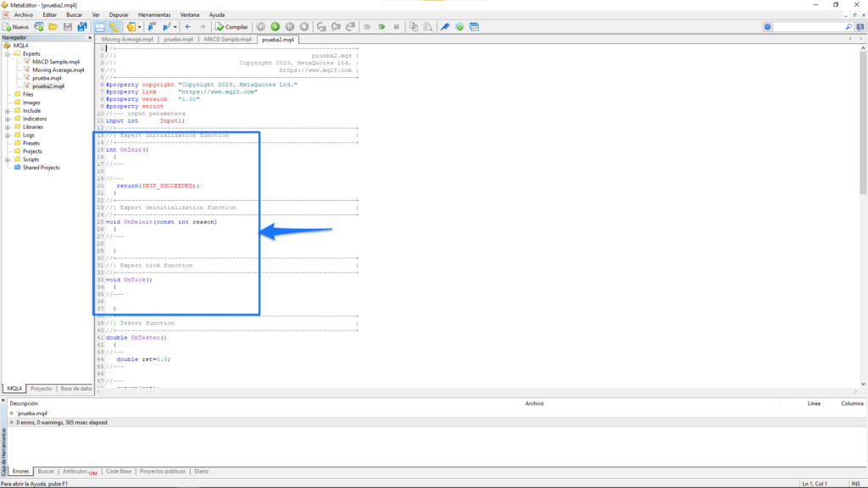Collapse the Experts folder in Navigator
This screenshot has height=488, width=868.
coord(8,53)
